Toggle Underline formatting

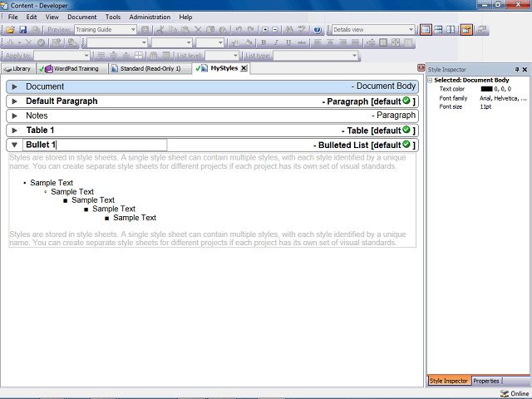point(288,42)
